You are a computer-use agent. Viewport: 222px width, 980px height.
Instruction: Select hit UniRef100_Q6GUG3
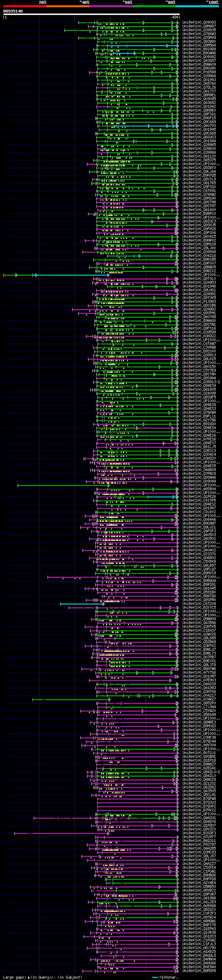point(199,137)
